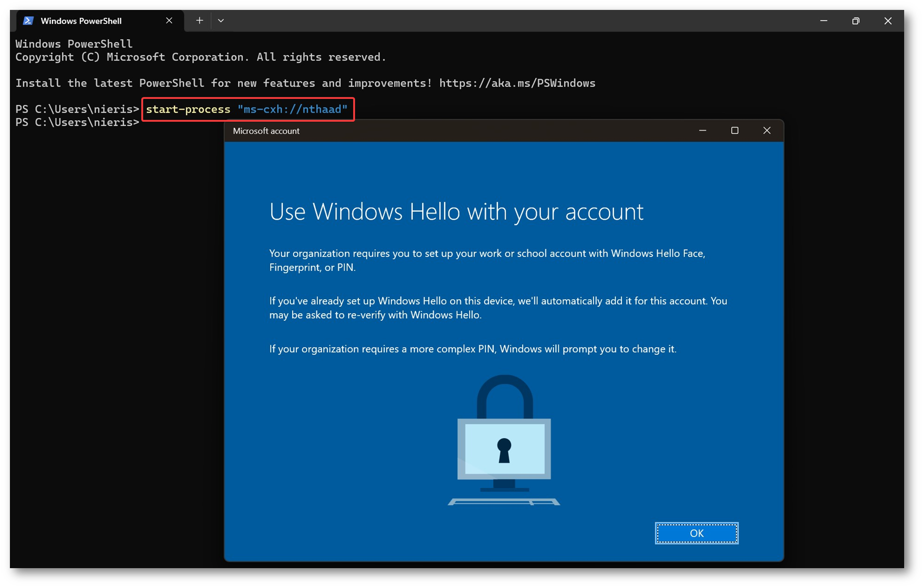Close the Microsoft account dialog
Viewport: 924px width, 588px height.
[x=767, y=131]
